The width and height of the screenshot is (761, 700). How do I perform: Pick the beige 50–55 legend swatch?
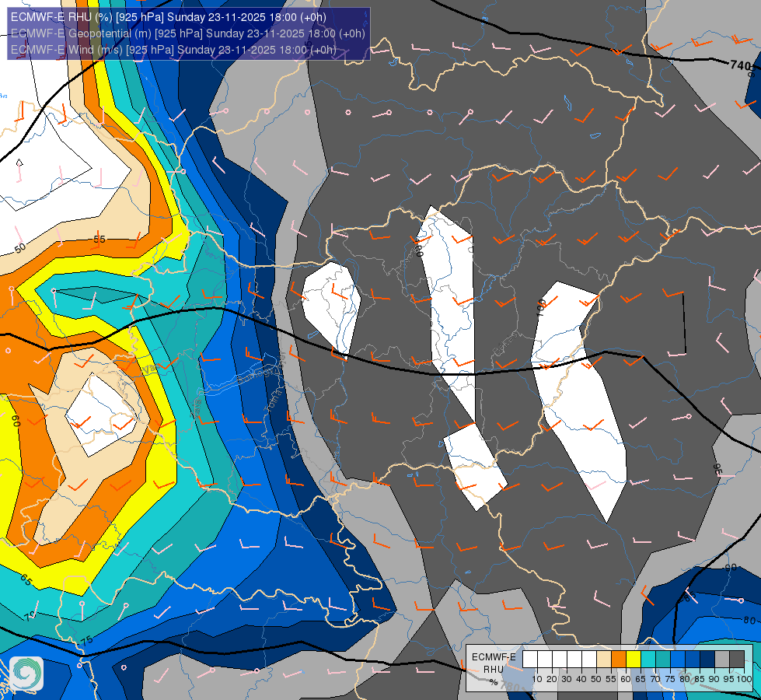click(x=604, y=659)
